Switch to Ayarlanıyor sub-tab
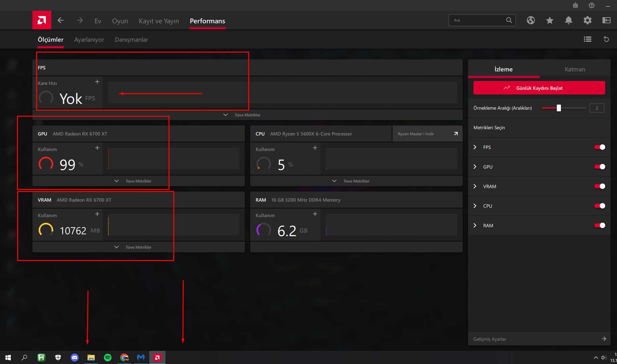The width and height of the screenshot is (617, 364). pyautogui.click(x=89, y=39)
